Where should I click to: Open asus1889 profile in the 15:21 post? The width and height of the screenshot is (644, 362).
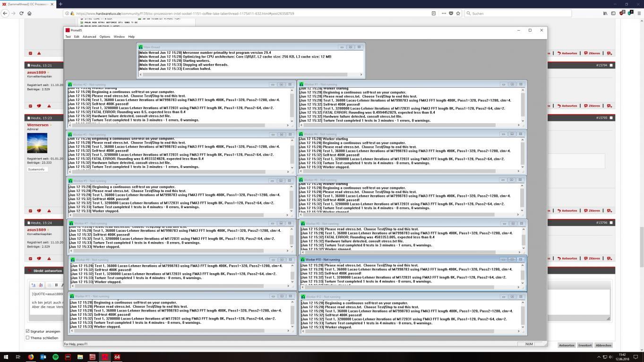(x=36, y=72)
